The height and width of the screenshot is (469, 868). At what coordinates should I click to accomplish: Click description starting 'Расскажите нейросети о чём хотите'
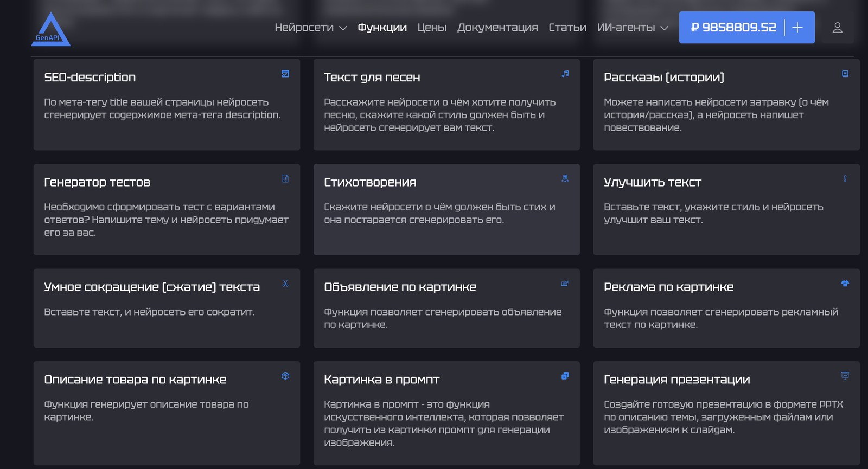[x=440, y=115]
